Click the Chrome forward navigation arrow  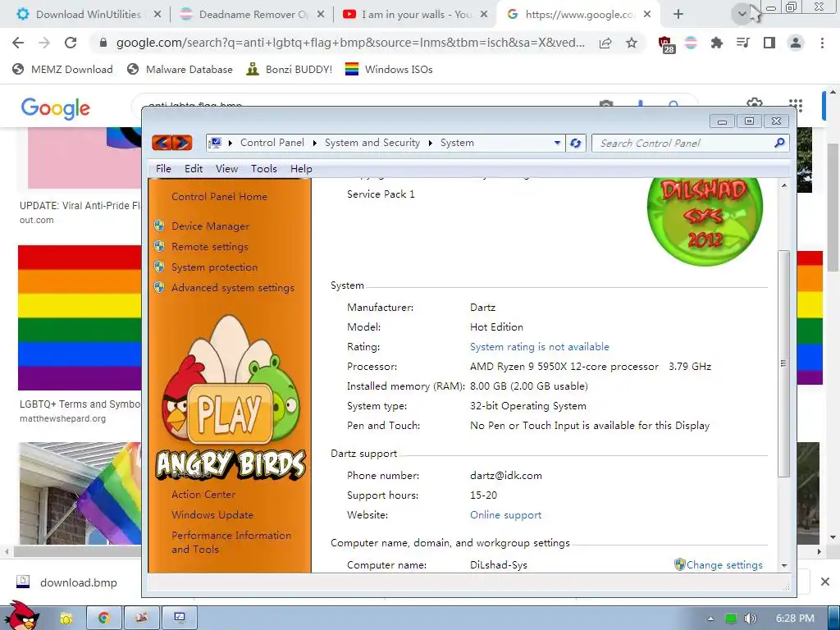point(44,43)
